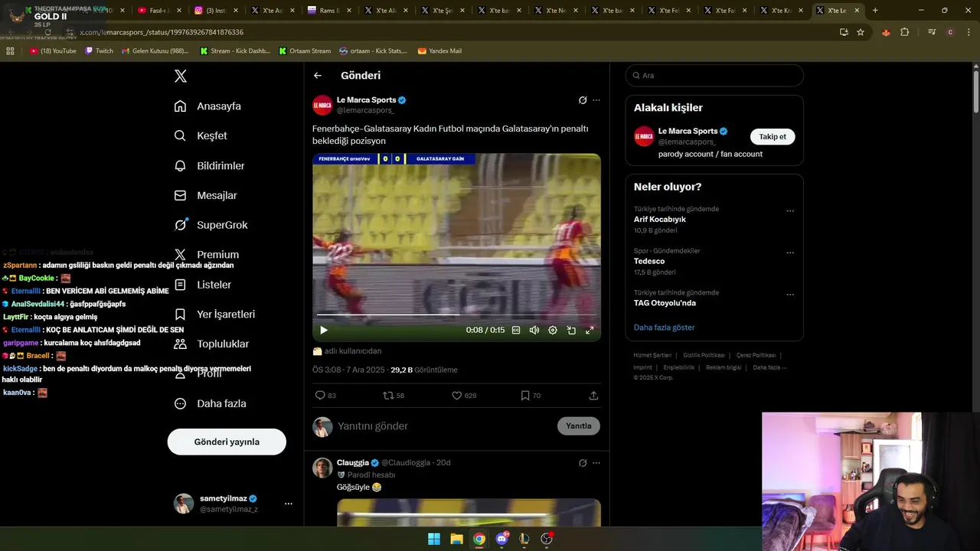Click Takip et follow button
The image size is (980, 551).
773,137
